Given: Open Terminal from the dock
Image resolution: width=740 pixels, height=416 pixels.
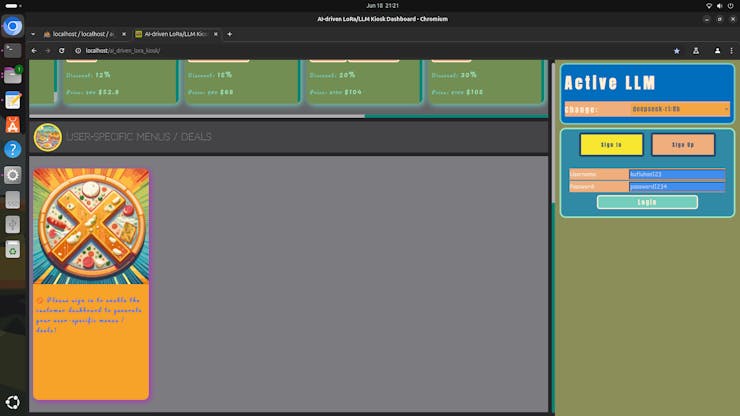Looking at the screenshot, I should tap(13, 50).
